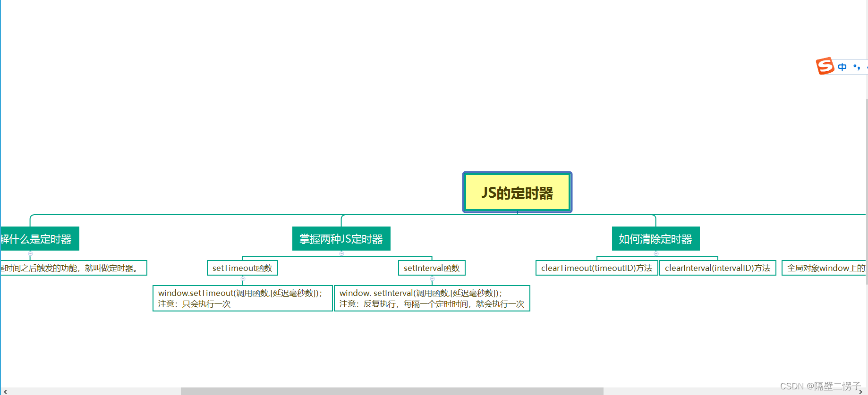Click the Sogou input method S icon
The image size is (868, 395).
tap(825, 66)
